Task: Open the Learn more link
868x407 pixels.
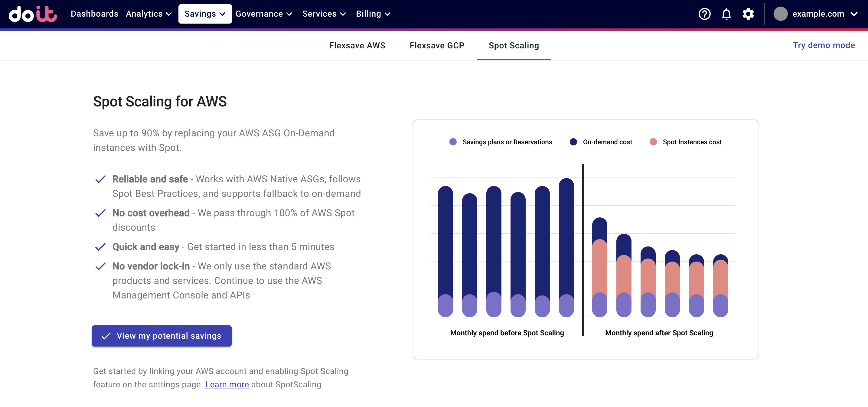Action: tap(227, 384)
